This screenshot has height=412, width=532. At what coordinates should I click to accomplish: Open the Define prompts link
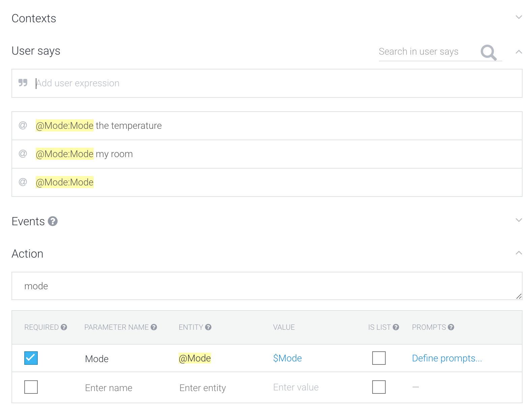tap(447, 358)
